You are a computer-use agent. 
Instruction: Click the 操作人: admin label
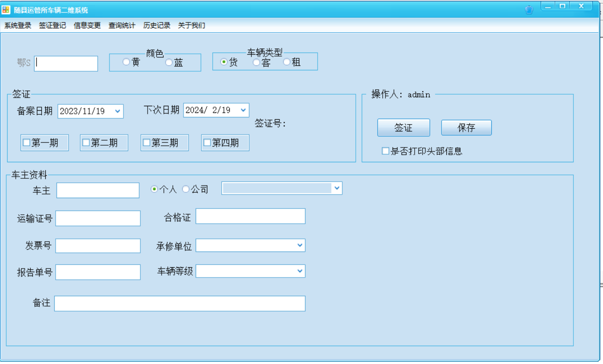401,95
